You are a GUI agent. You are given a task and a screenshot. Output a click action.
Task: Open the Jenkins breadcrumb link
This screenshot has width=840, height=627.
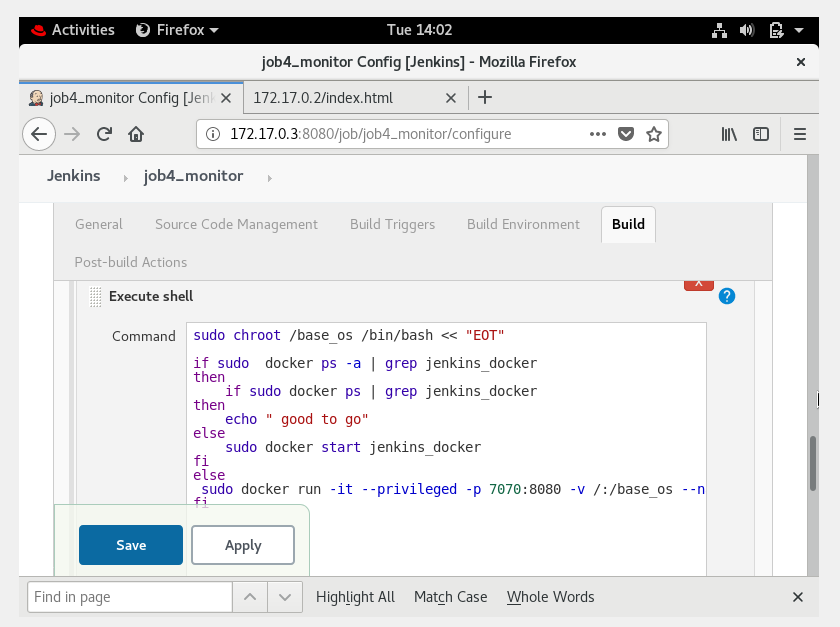click(73, 176)
